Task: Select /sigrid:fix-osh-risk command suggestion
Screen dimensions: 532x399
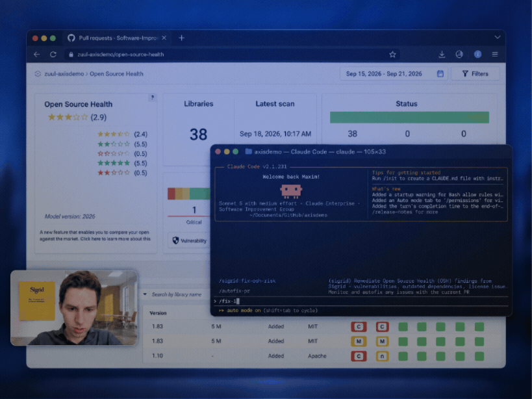Action: (247, 281)
